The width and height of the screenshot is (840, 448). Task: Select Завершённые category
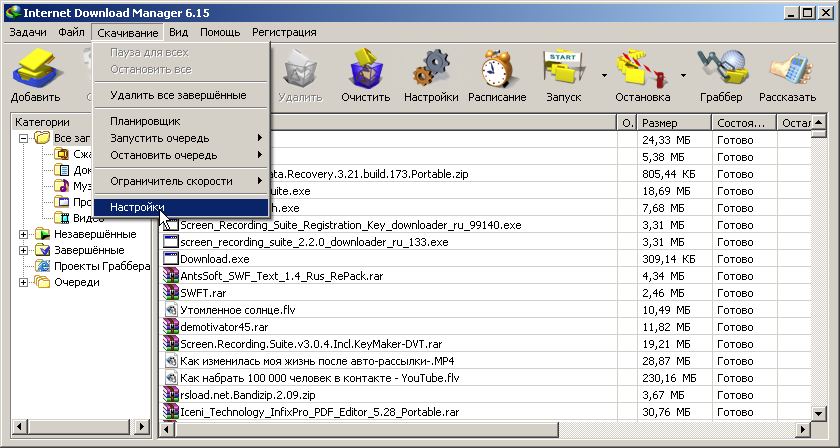coord(89,250)
